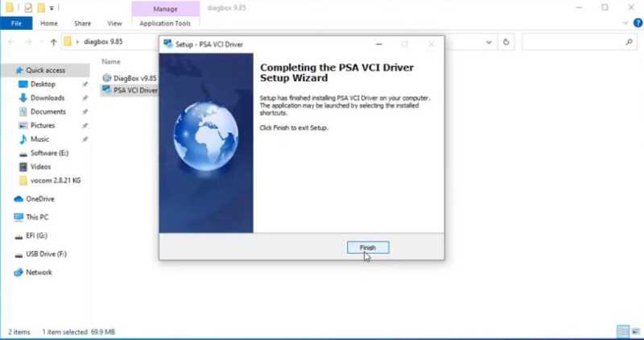644x340 pixels.
Task: Open Downloads in the sidebar
Action: 47,97
